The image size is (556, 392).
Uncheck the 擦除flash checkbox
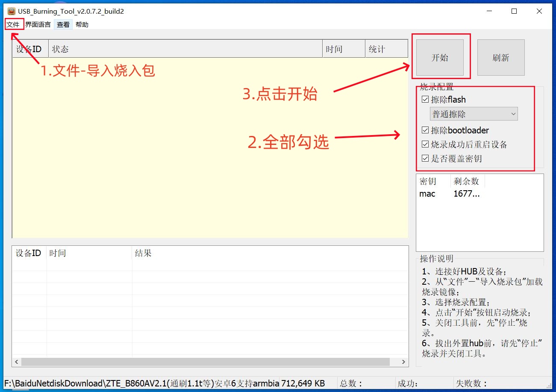click(x=425, y=100)
